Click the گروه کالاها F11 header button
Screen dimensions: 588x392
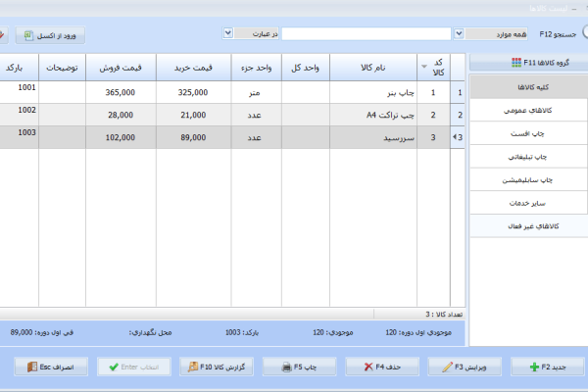[x=529, y=63]
